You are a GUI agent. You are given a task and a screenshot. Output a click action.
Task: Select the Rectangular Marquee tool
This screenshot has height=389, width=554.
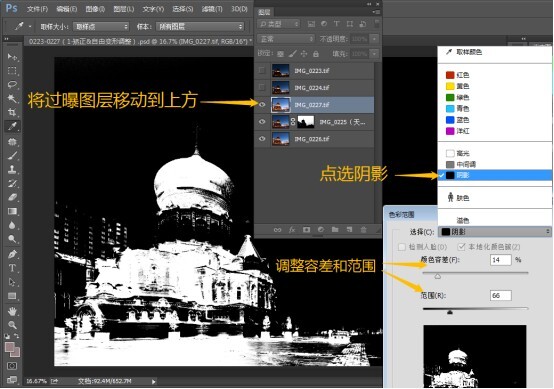tap(12, 71)
